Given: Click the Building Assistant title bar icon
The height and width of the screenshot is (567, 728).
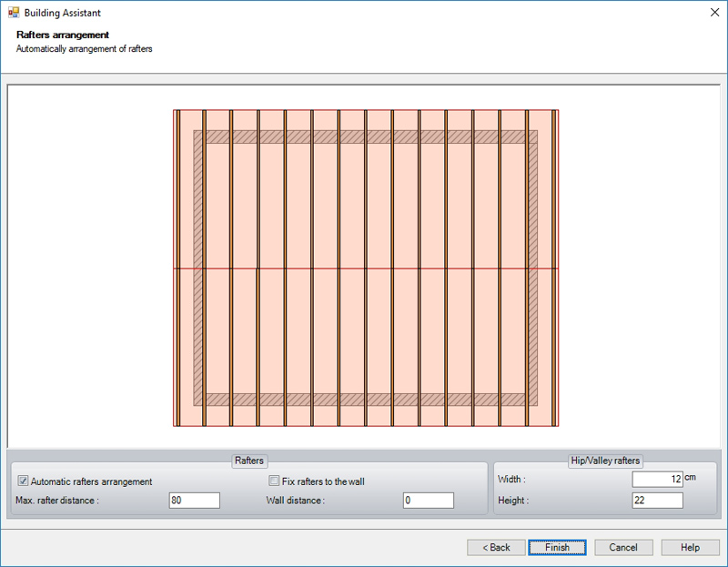Looking at the screenshot, I should tap(13, 13).
